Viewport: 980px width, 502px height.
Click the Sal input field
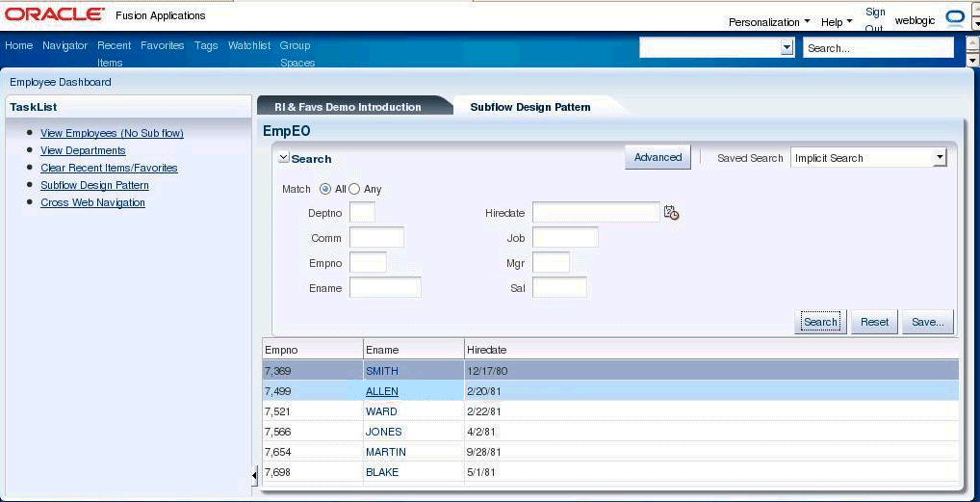coord(559,288)
